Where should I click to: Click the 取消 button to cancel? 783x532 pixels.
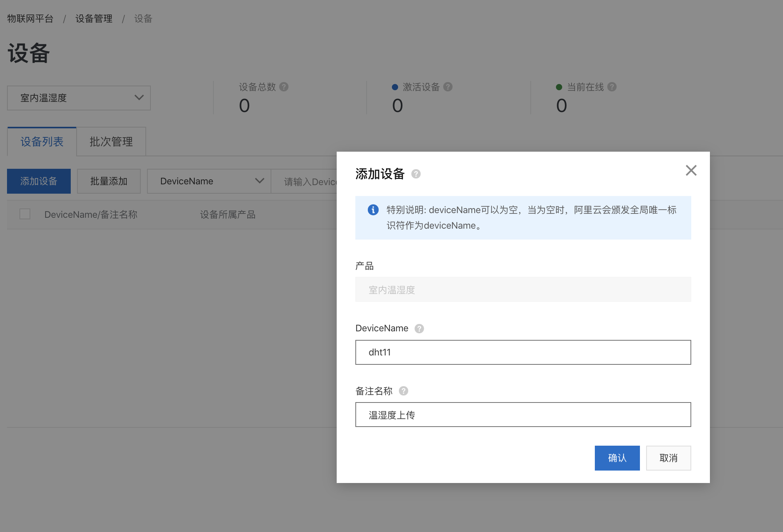[x=668, y=458]
